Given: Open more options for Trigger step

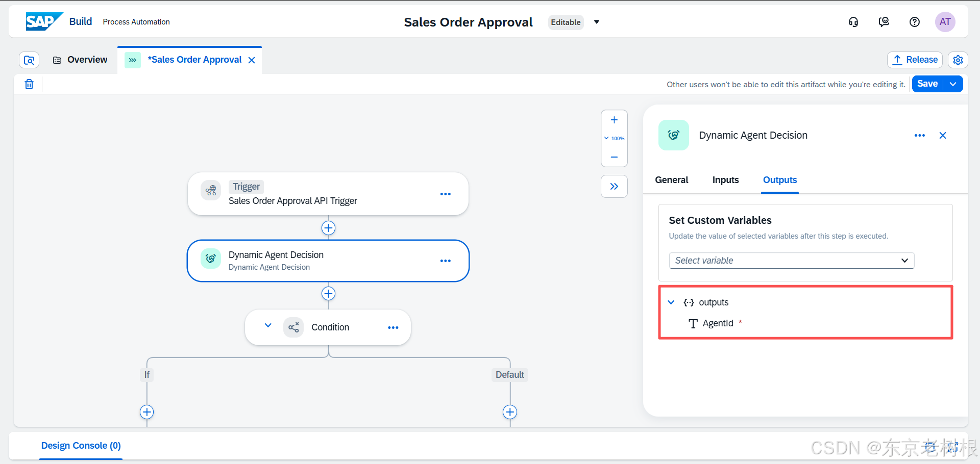Looking at the screenshot, I should tap(446, 194).
